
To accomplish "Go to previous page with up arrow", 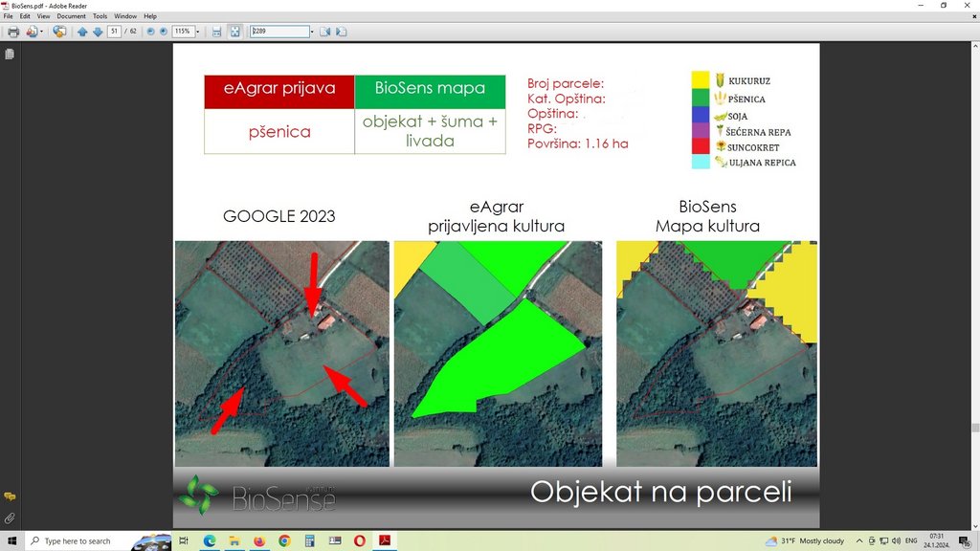I will pos(82,32).
